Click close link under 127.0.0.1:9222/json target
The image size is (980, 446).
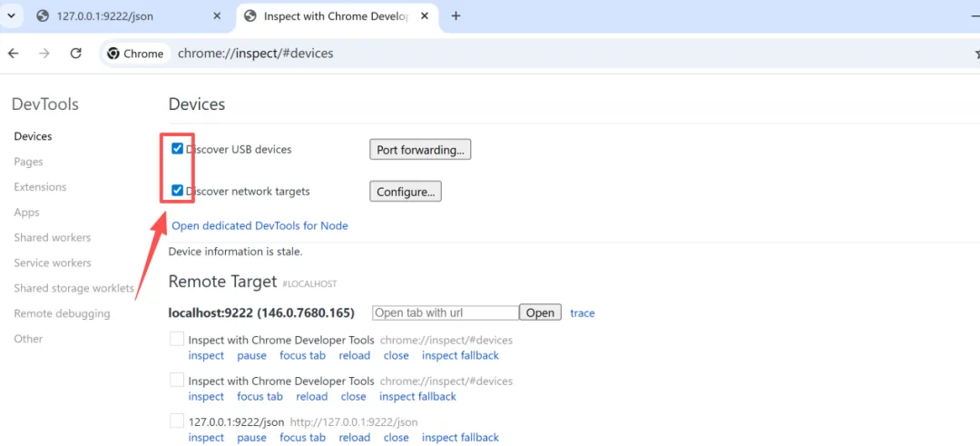click(397, 437)
